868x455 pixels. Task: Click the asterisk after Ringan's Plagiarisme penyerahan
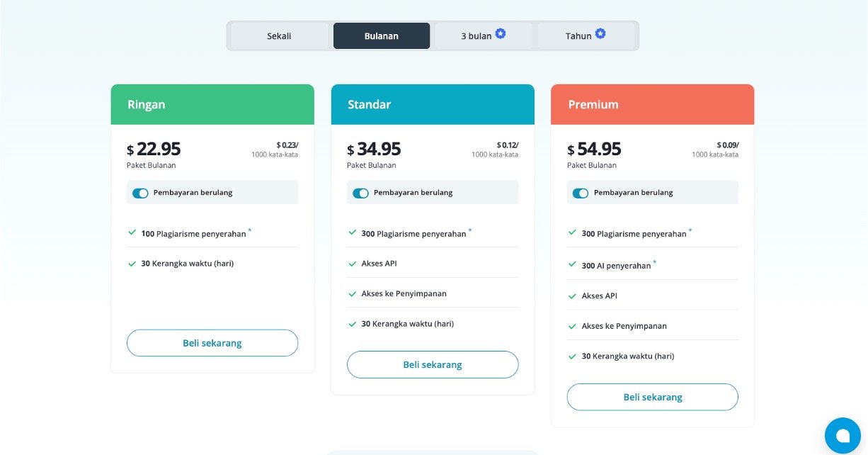coord(250,231)
